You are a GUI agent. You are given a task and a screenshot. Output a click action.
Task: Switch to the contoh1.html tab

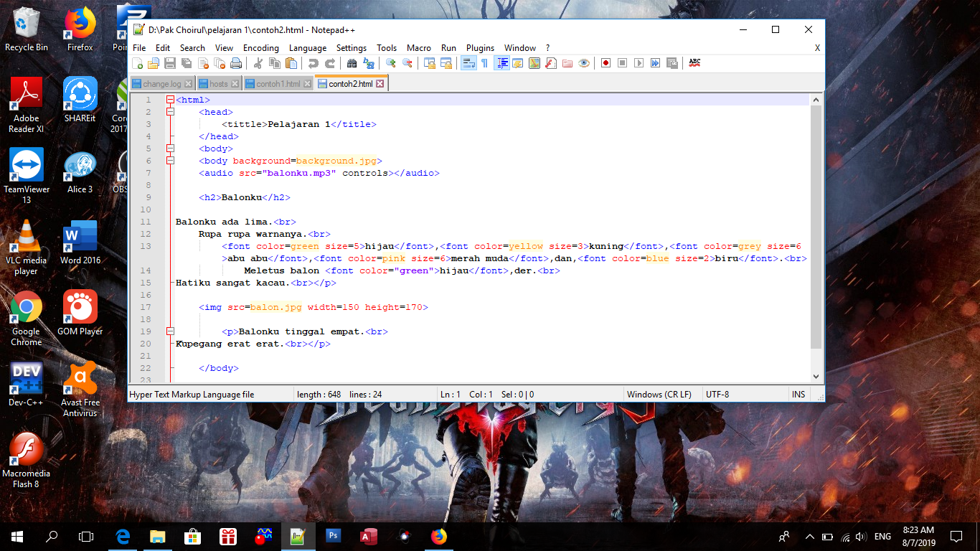click(278, 84)
